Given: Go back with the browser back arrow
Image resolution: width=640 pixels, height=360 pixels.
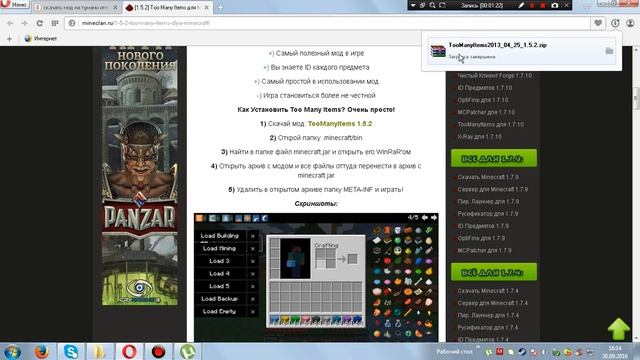Looking at the screenshot, I should [10, 23].
